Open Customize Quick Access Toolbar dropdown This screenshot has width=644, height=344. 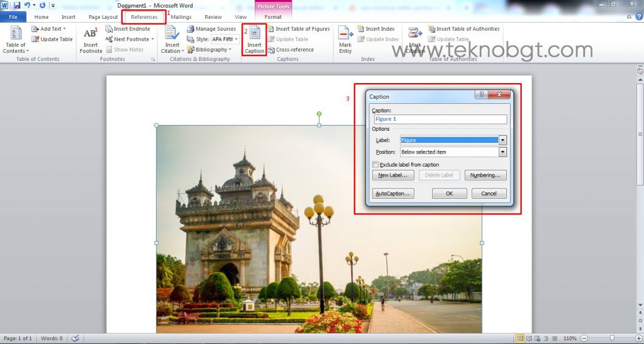tap(53, 6)
